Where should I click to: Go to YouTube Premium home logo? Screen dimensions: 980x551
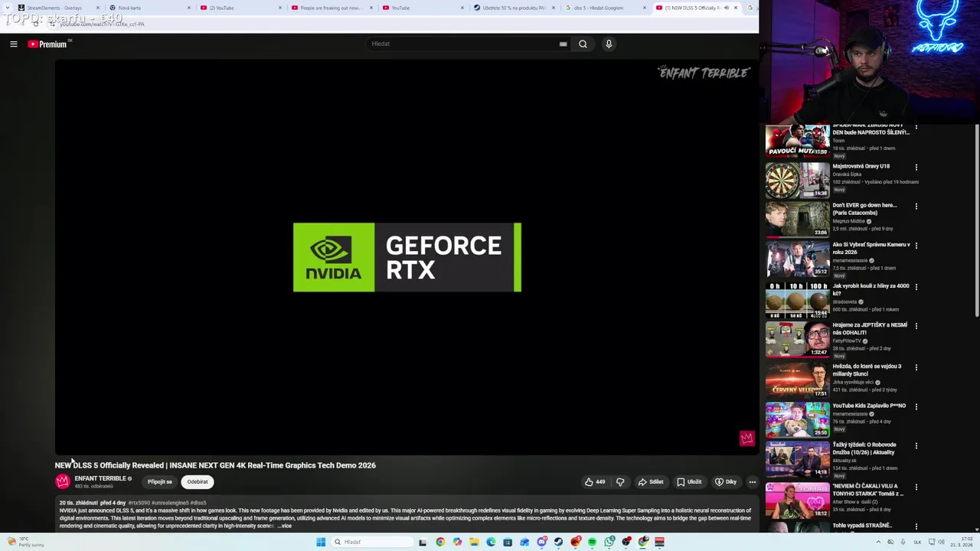(x=47, y=44)
